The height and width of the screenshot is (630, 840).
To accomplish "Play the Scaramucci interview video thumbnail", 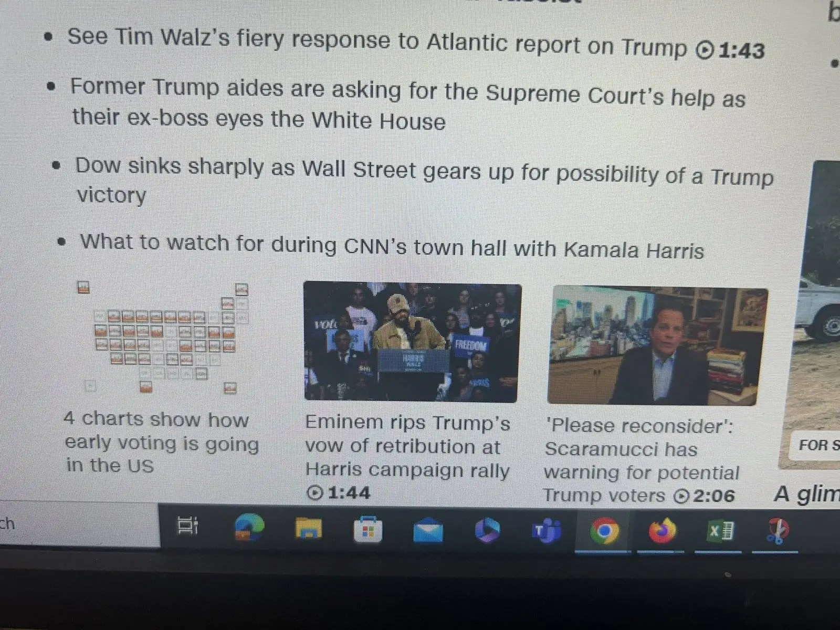I will click(x=657, y=346).
